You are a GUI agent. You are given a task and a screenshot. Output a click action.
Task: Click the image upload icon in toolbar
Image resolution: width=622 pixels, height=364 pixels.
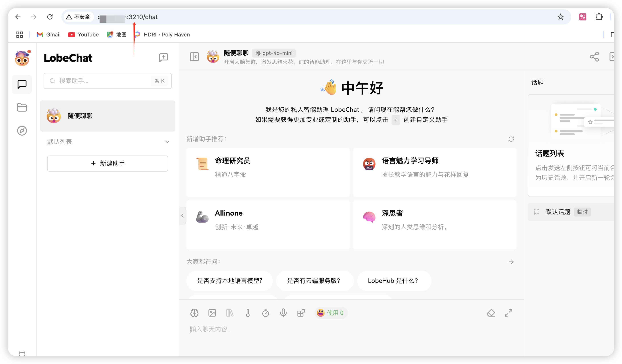pos(212,313)
